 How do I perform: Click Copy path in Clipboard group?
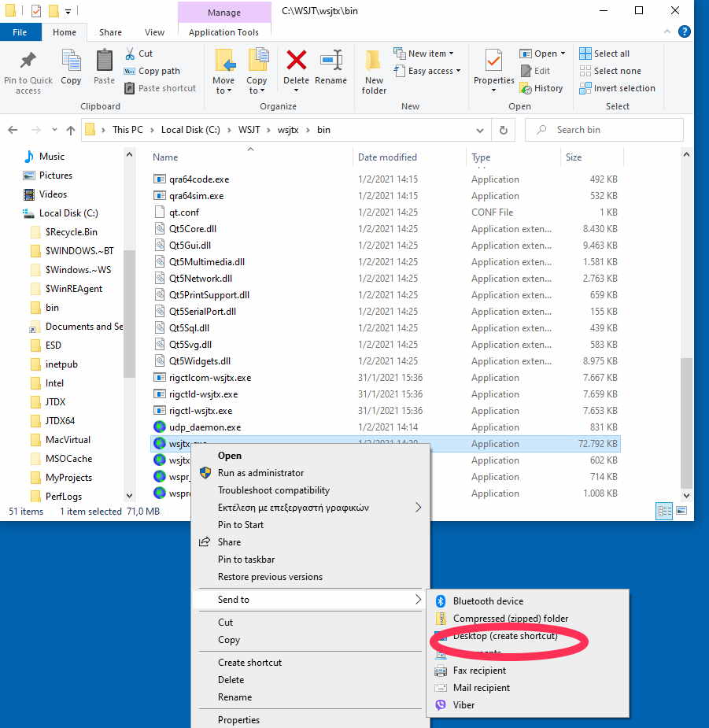[x=152, y=71]
